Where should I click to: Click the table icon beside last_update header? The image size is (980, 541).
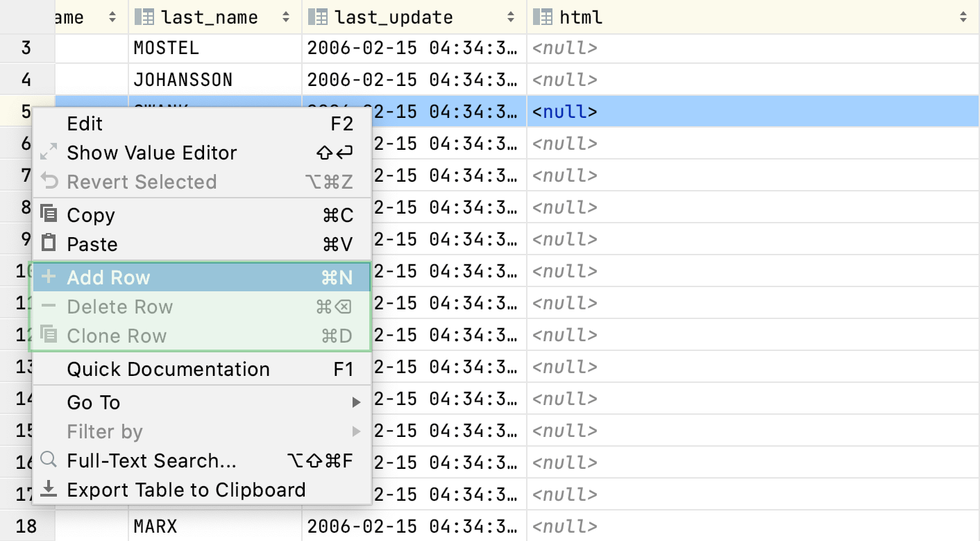tap(318, 17)
